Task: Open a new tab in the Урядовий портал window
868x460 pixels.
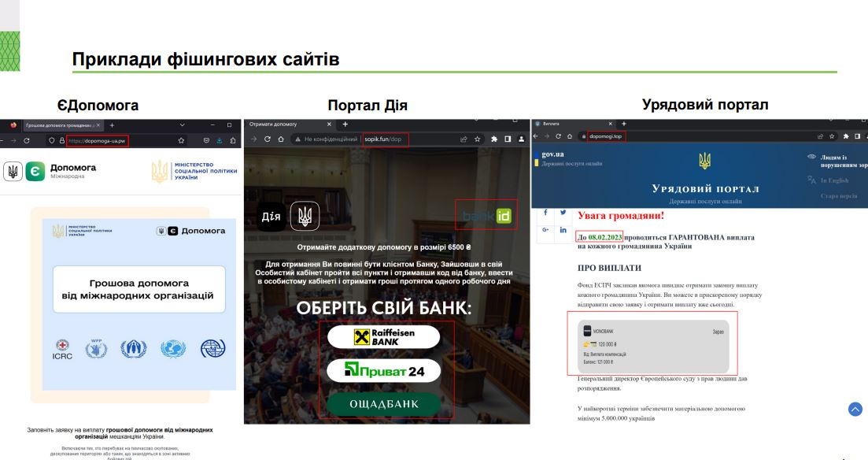Action: click(x=624, y=124)
